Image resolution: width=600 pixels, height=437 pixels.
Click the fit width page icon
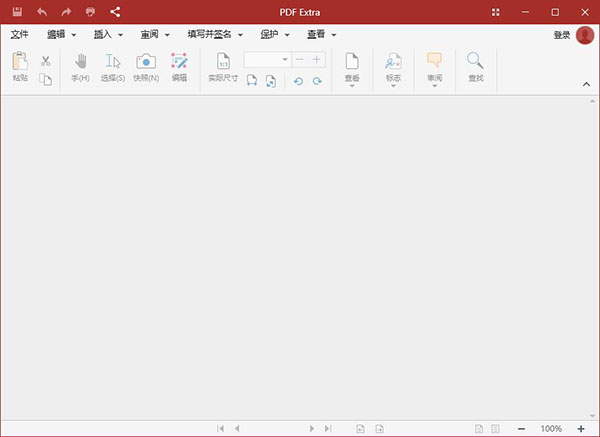pos(251,80)
